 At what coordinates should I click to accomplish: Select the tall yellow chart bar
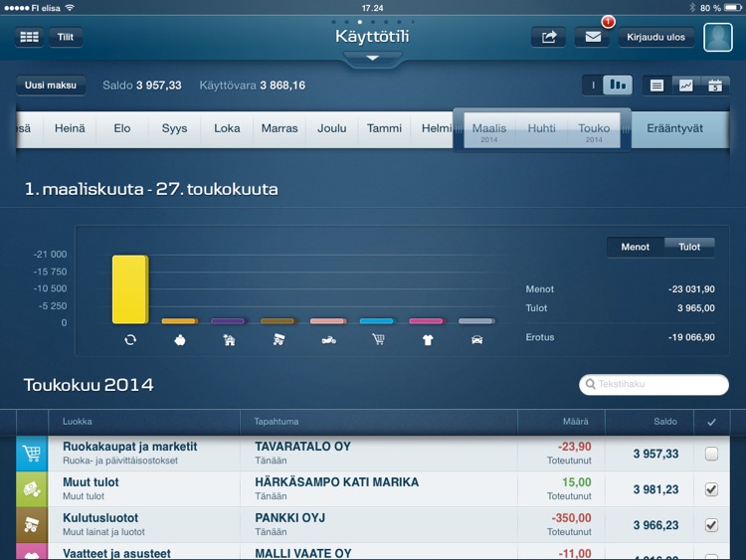tap(130, 289)
